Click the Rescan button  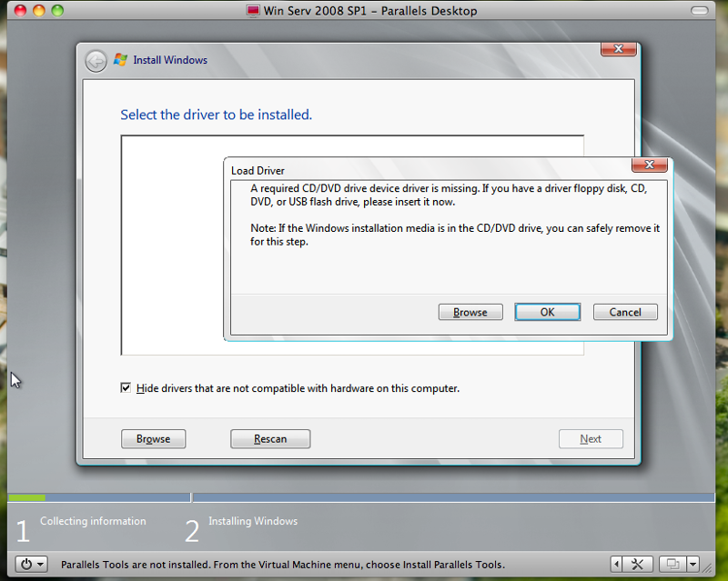270,438
